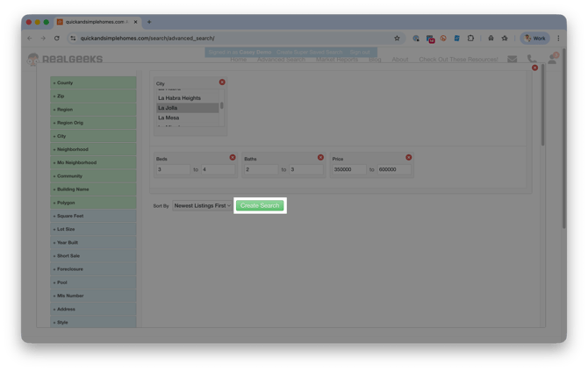Viewport: 588px width, 371px height.
Task: Add the Lot Size filter
Action: (x=93, y=229)
